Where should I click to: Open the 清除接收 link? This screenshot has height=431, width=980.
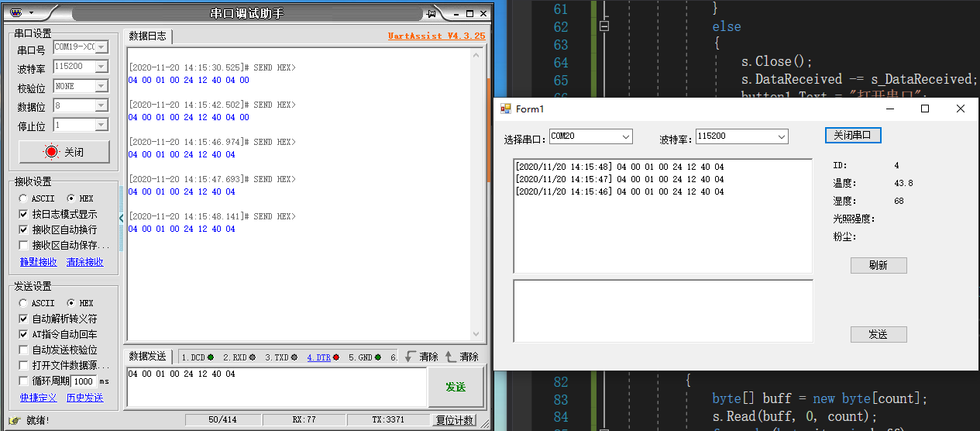point(84,262)
